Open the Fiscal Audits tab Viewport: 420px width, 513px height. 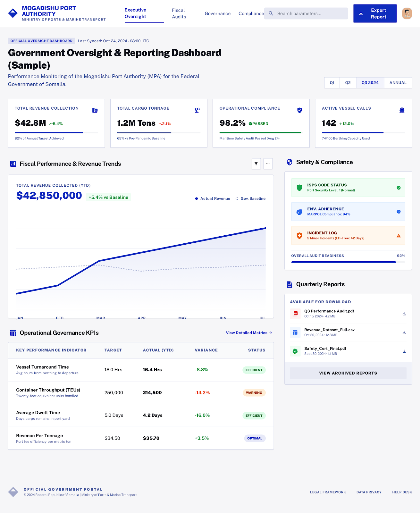[179, 13]
